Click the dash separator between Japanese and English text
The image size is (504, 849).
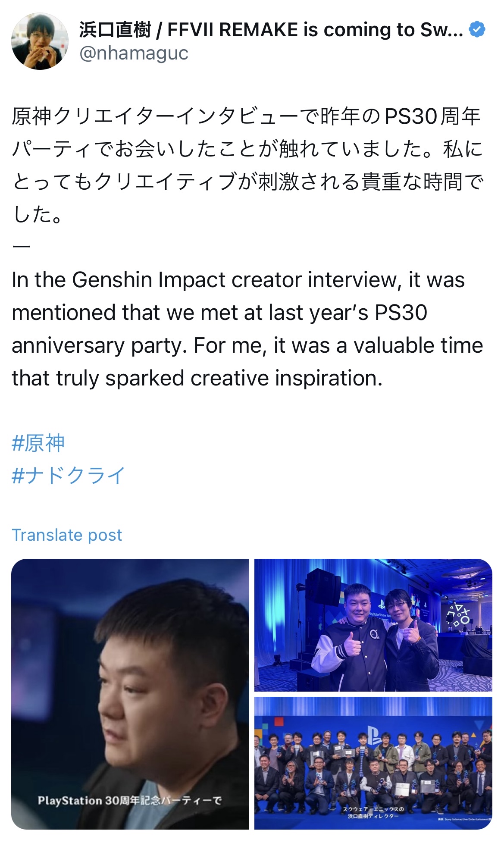(x=21, y=247)
